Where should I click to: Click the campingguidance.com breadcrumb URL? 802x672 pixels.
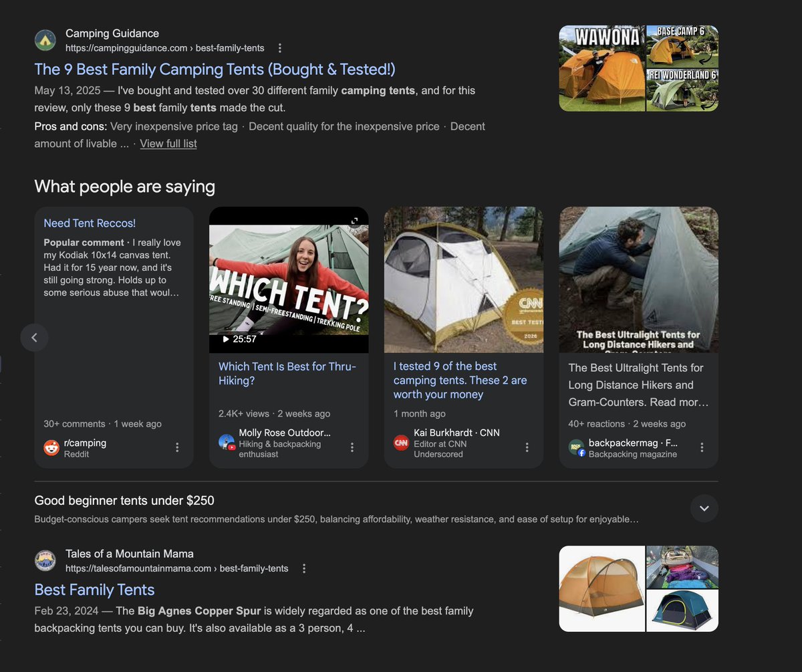coord(165,48)
